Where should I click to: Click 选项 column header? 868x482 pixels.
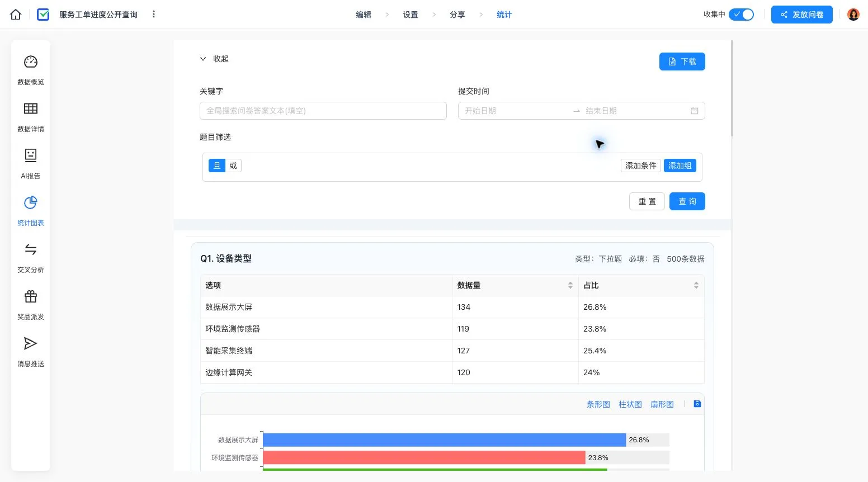(x=327, y=285)
